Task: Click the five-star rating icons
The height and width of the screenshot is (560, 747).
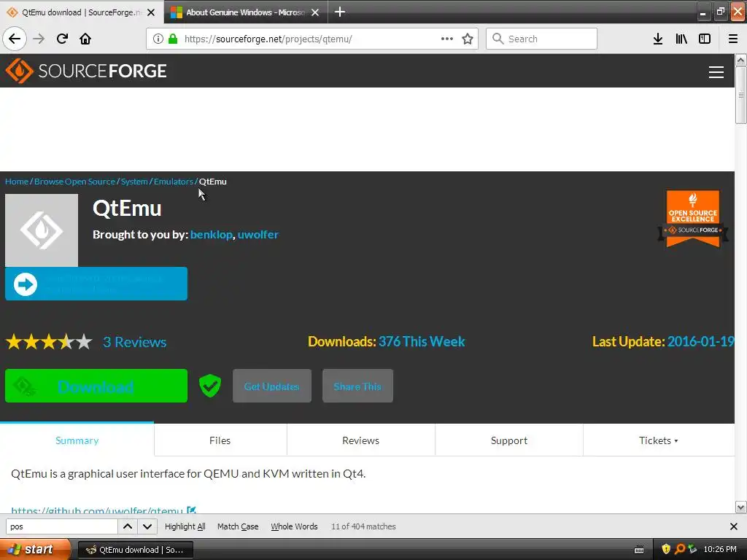Action: coord(49,342)
